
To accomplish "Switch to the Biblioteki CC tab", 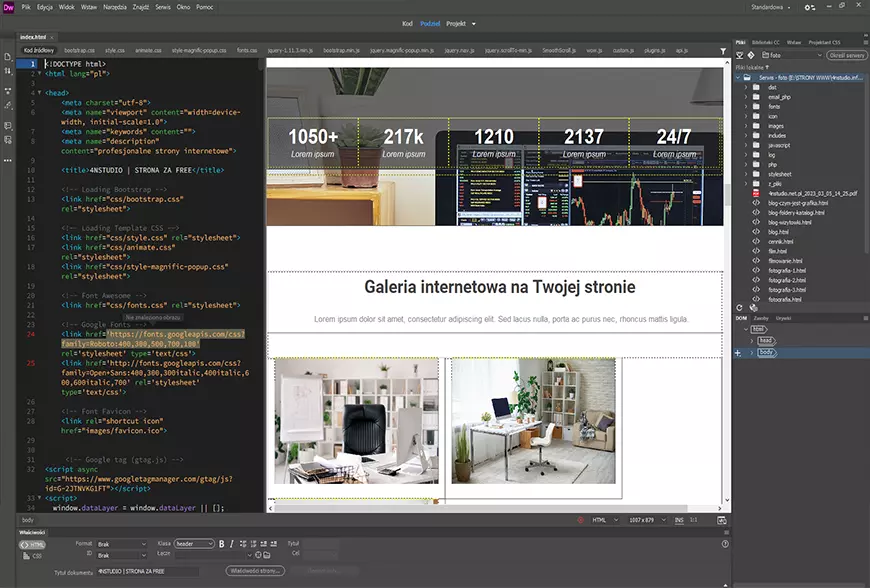I will (x=766, y=42).
